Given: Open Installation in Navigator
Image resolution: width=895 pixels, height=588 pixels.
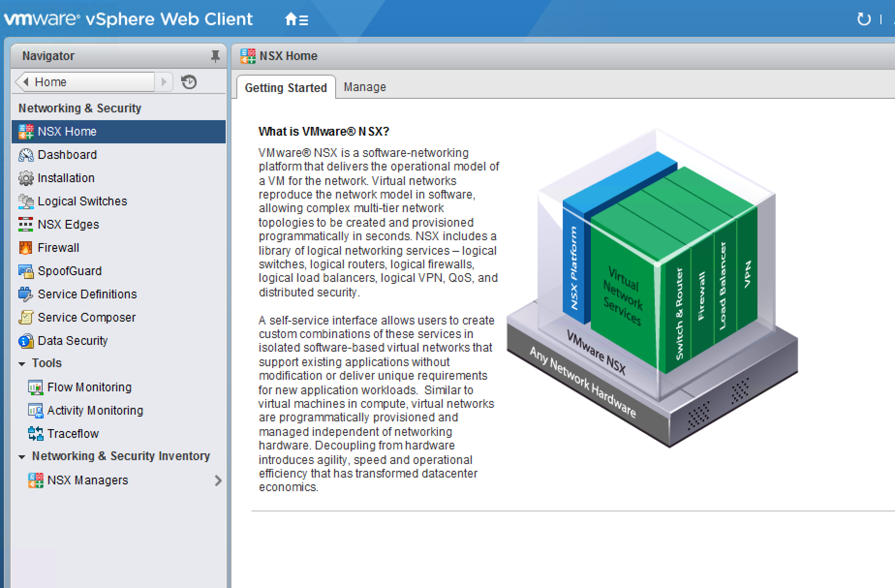Looking at the screenshot, I should point(119,178).
